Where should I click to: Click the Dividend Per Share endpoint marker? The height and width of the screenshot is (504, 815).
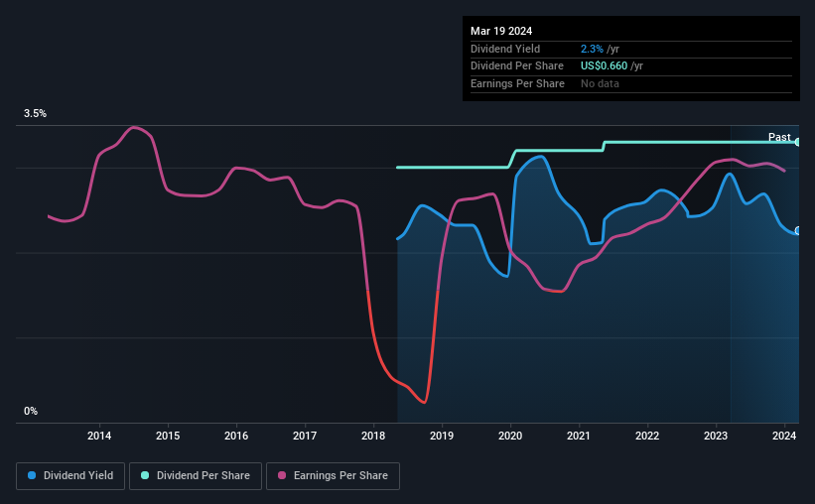(x=798, y=142)
